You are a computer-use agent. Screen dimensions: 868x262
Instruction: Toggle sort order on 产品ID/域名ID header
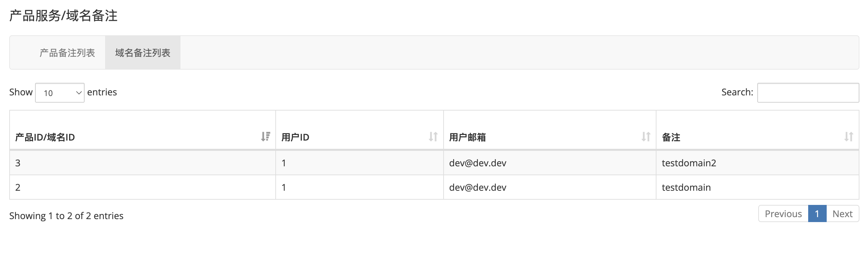coord(265,137)
